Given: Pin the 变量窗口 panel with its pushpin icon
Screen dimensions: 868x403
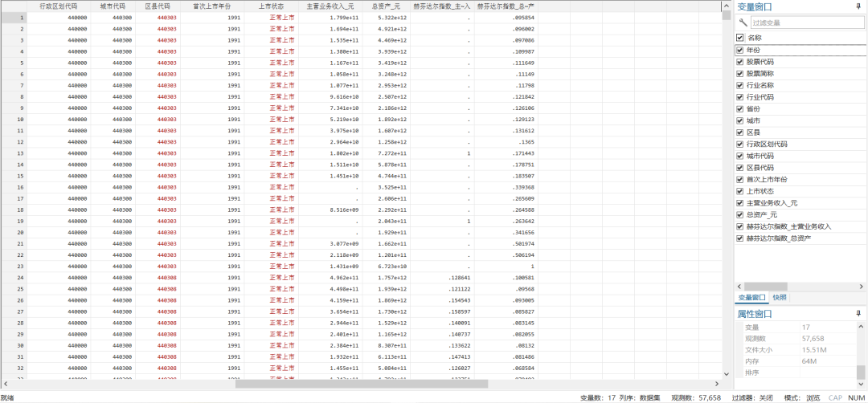Looking at the screenshot, I should (858, 6).
